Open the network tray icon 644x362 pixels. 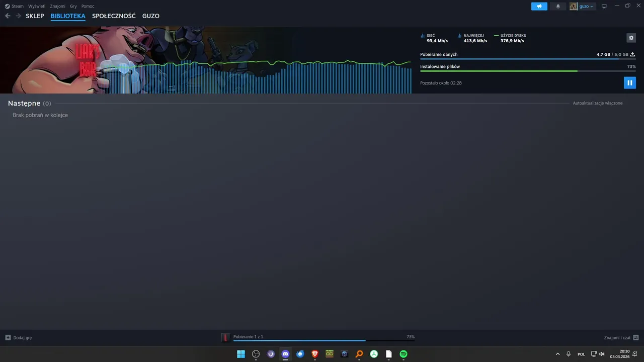[594, 354]
